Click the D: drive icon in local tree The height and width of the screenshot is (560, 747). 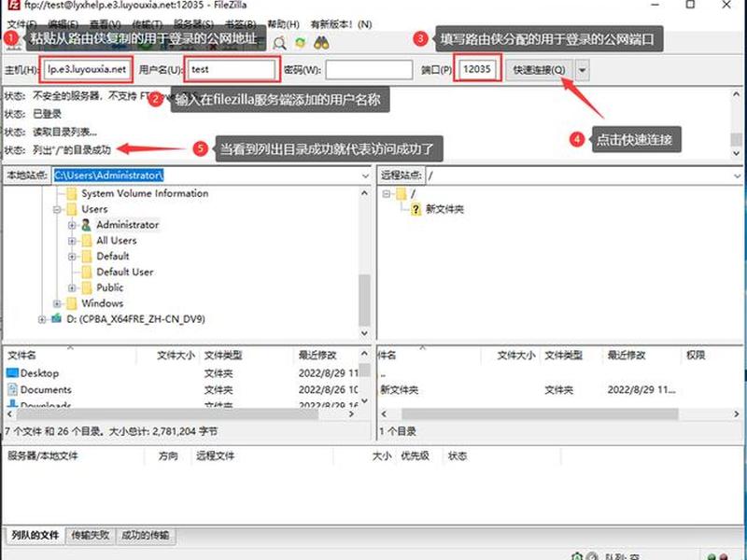tap(57, 318)
